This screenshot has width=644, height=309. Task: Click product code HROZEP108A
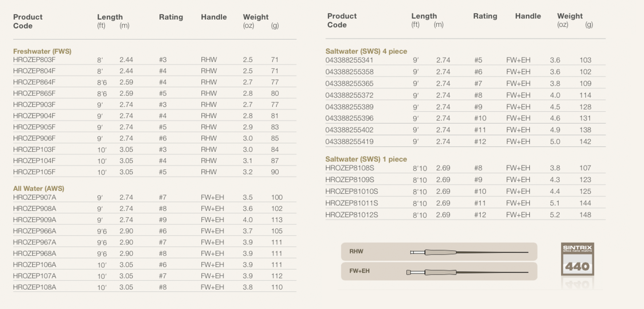coord(34,287)
